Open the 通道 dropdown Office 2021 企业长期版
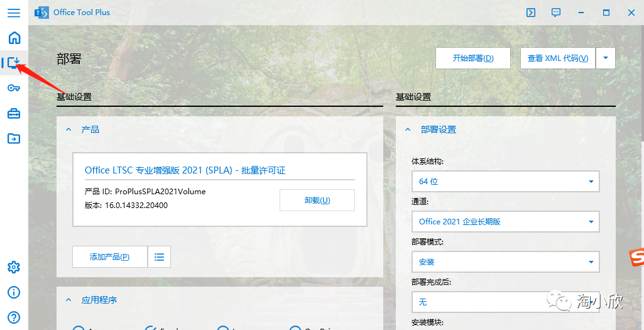 pyautogui.click(x=506, y=221)
